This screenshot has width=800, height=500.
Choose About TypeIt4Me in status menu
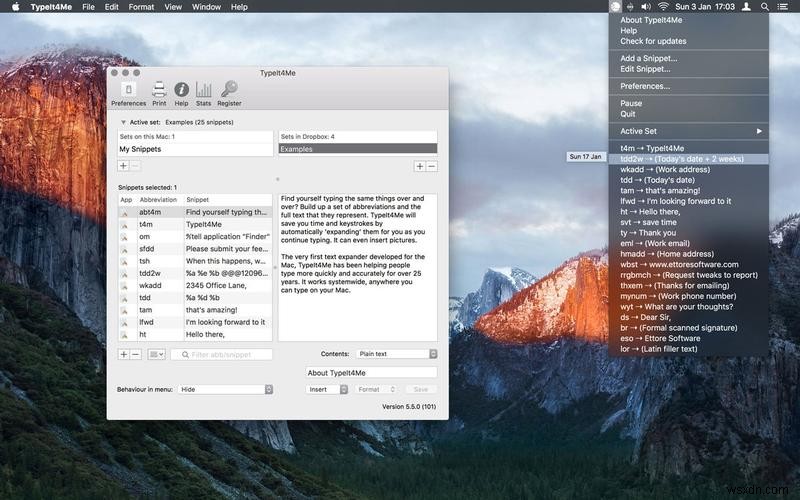tap(689, 20)
